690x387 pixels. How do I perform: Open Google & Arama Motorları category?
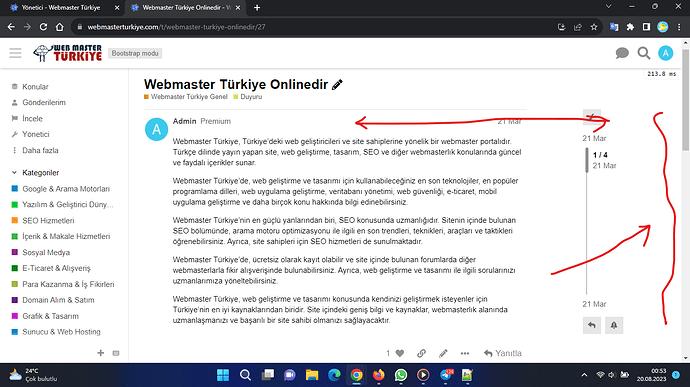[x=66, y=189]
